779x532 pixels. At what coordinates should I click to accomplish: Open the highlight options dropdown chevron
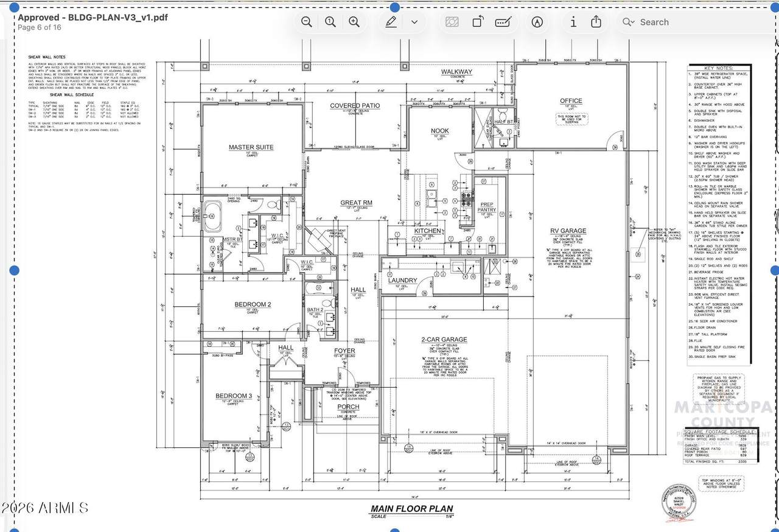tap(414, 22)
